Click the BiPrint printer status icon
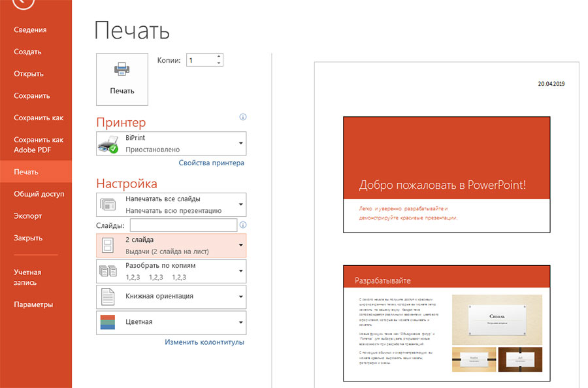This screenshot has height=388, width=588. point(107,144)
